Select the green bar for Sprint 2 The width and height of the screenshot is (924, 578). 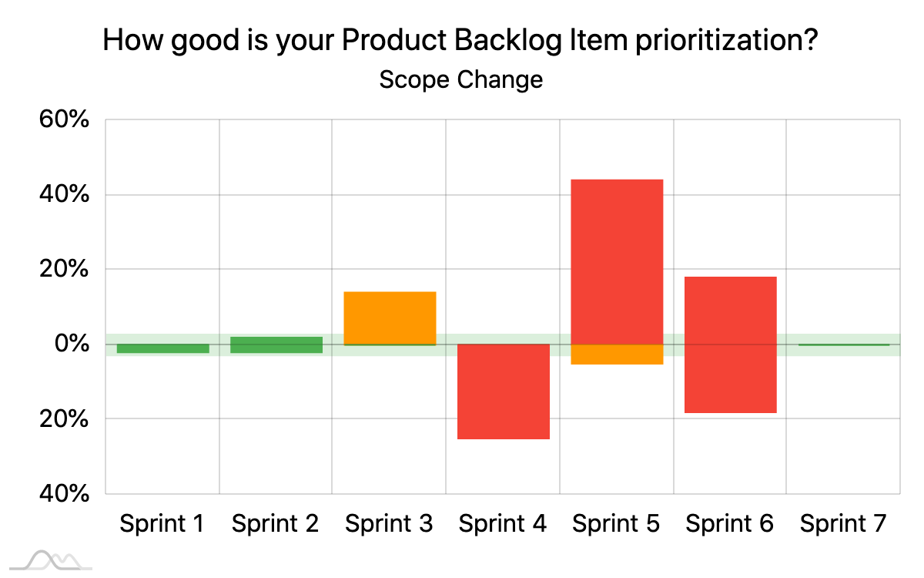276,344
